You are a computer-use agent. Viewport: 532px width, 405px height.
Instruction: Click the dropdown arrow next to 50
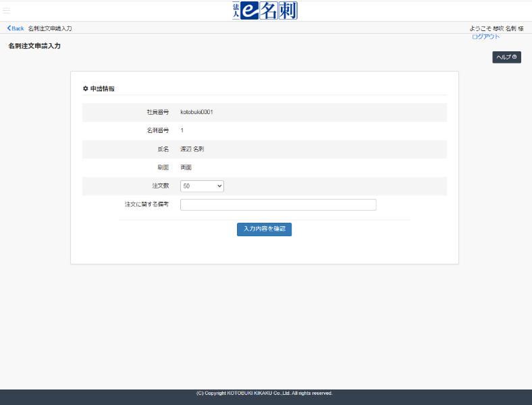click(x=219, y=186)
